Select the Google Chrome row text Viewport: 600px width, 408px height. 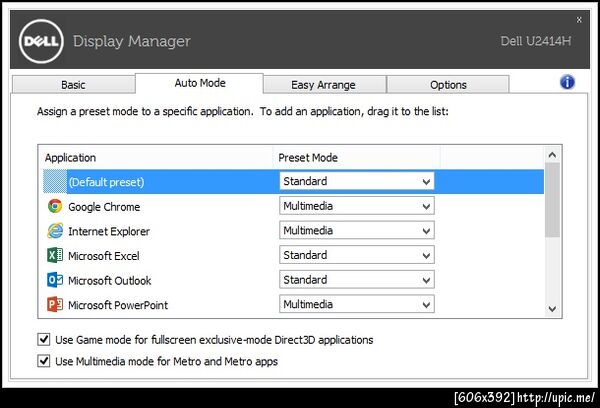pos(104,207)
